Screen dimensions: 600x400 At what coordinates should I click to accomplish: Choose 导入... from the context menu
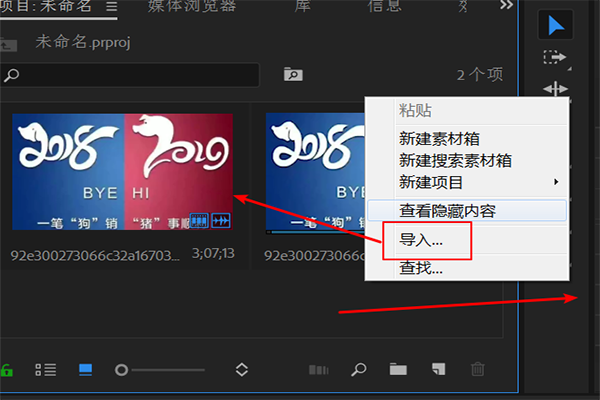pos(421,240)
